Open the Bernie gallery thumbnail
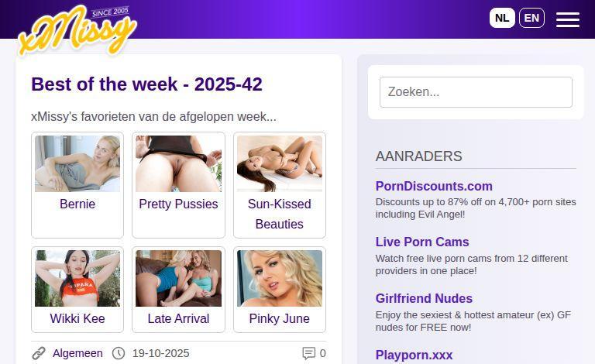 pos(77,164)
